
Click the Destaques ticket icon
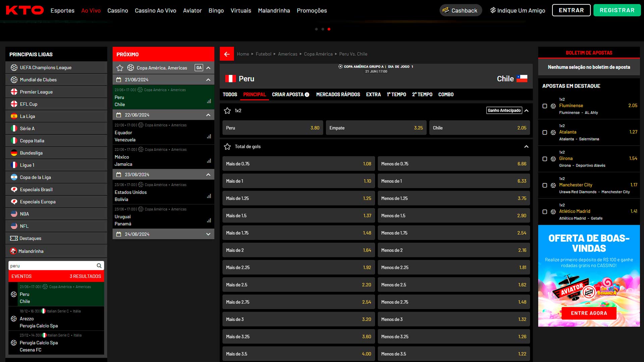[x=14, y=238]
